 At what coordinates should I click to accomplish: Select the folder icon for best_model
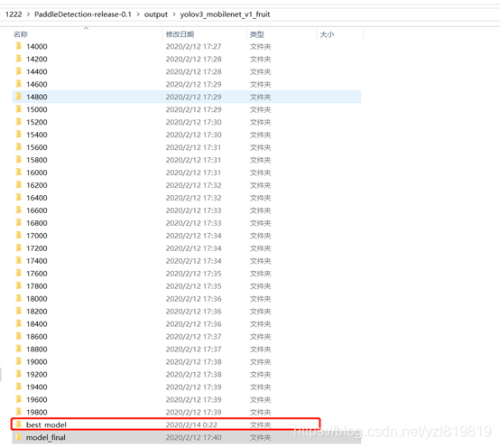(x=19, y=425)
